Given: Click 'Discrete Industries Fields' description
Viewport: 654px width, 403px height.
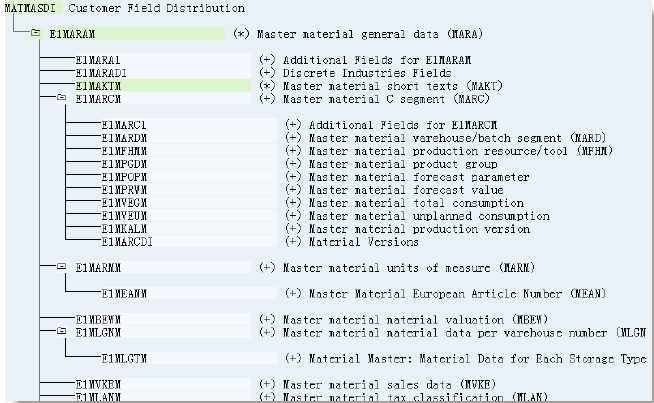Looking at the screenshot, I should click(367, 73).
